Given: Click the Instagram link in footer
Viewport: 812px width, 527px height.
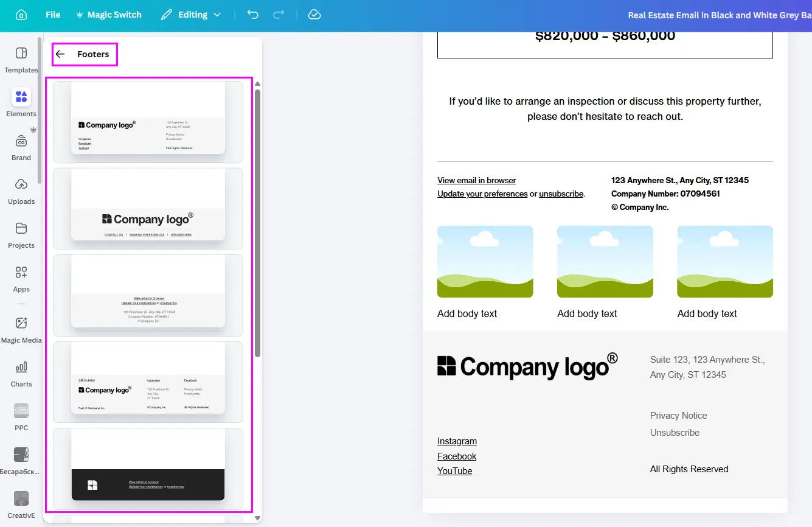Looking at the screenshot, I should click(457, 441).
